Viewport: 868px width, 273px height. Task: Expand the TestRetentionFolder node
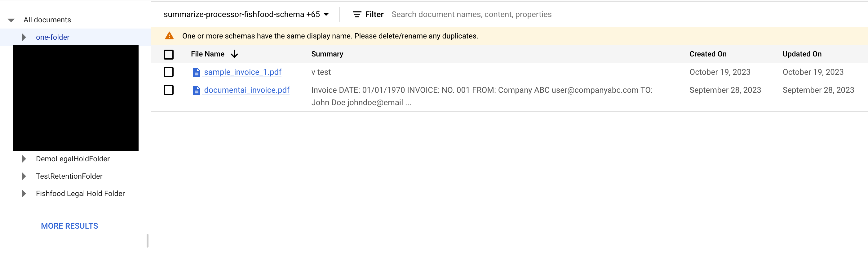(24, 176)
